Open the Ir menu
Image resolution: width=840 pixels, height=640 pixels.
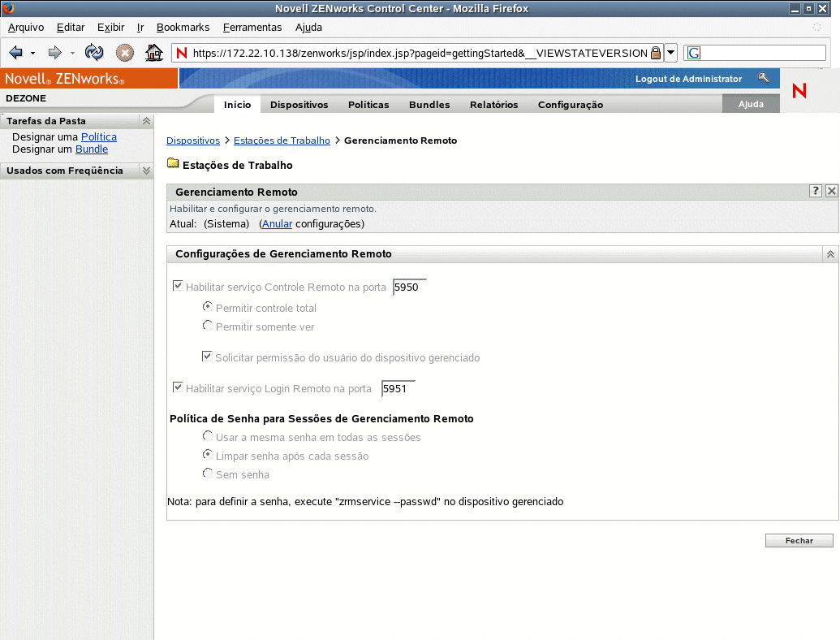coord(140,28)
